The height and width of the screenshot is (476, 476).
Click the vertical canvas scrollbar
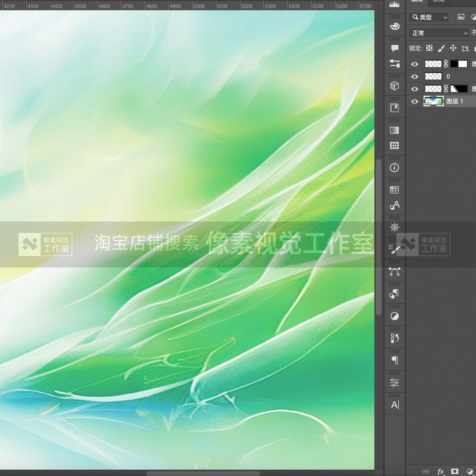378,237
